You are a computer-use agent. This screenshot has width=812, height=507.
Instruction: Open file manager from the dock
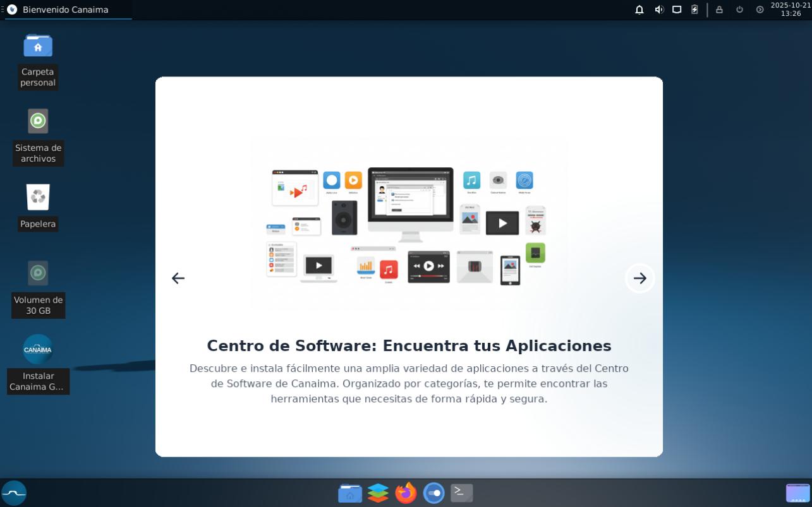tap(350, 493)
